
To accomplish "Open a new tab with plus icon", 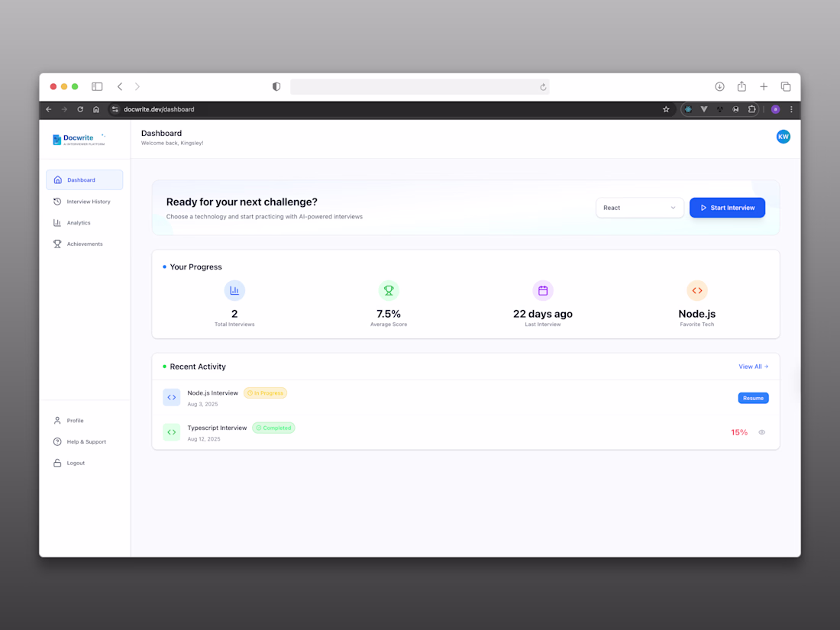I will coord(764,87).
